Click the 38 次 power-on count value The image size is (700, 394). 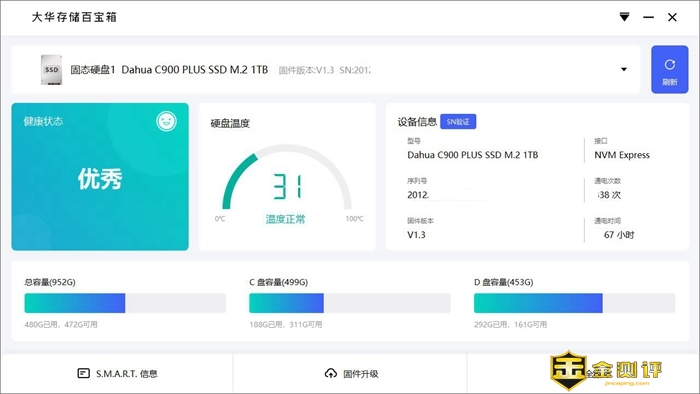[609, 195]
